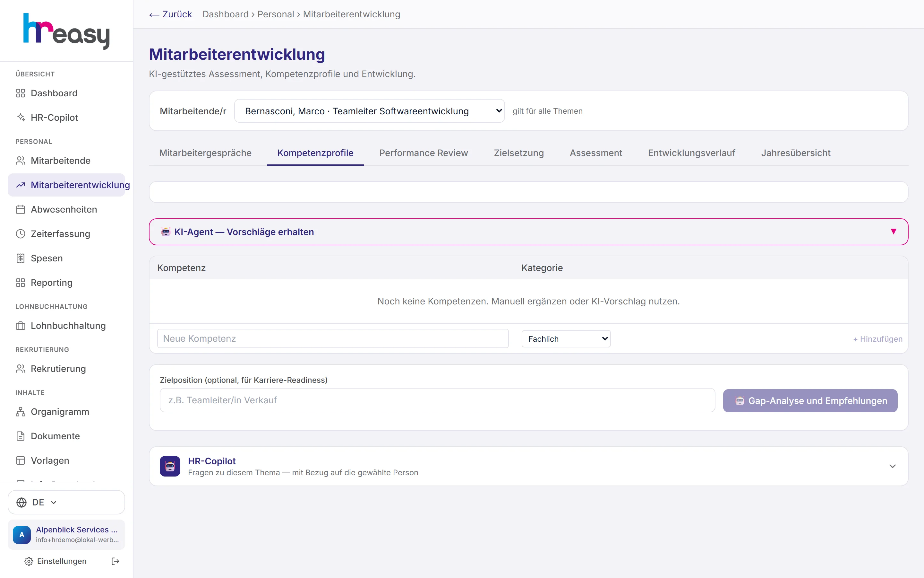Click the + Hinzufügen button
Image resolution: width=924 pixels, height=578 pixels.
(x=877, y=339)
